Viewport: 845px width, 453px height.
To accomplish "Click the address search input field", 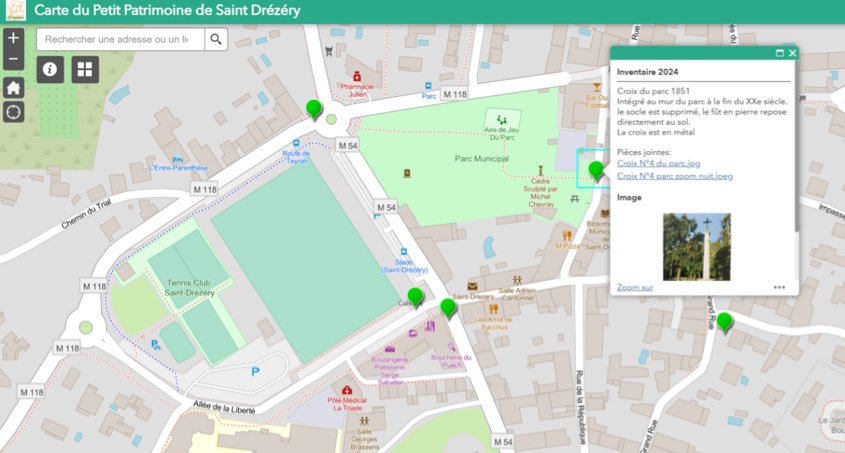I will tap(120, 39).
